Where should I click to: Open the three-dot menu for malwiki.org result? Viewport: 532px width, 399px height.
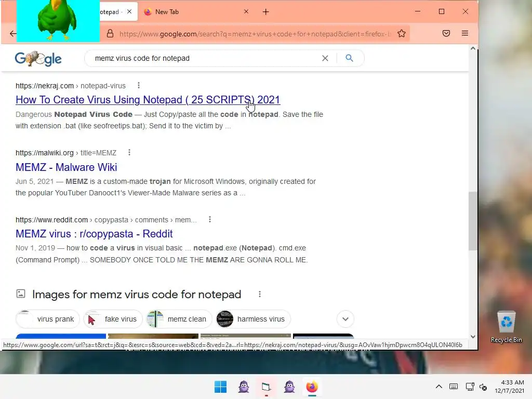[x=129, y=152]
